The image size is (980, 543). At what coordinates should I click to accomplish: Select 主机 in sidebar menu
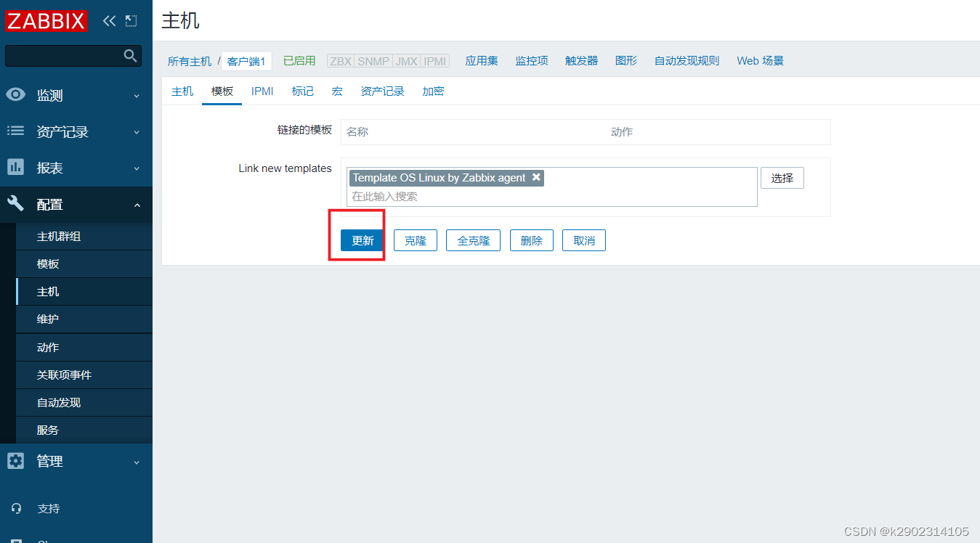(84, 292)
